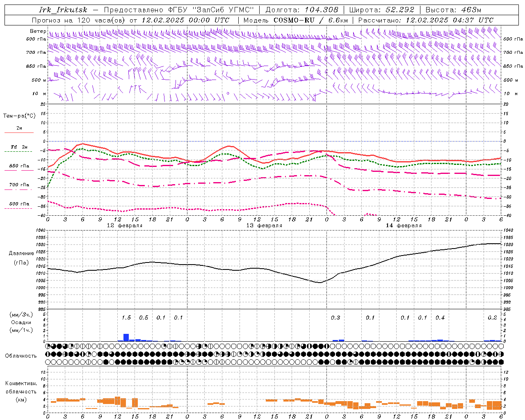Click the 0.5 precipitation amount
The width and height of the screenshot is (525, 420).
pyautogui.click(x=144, y=317)
